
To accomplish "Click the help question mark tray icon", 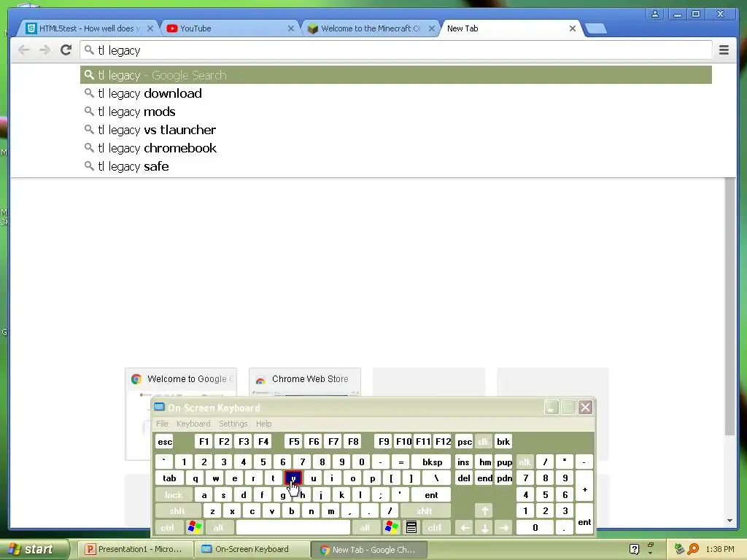I will pos(634,549).
